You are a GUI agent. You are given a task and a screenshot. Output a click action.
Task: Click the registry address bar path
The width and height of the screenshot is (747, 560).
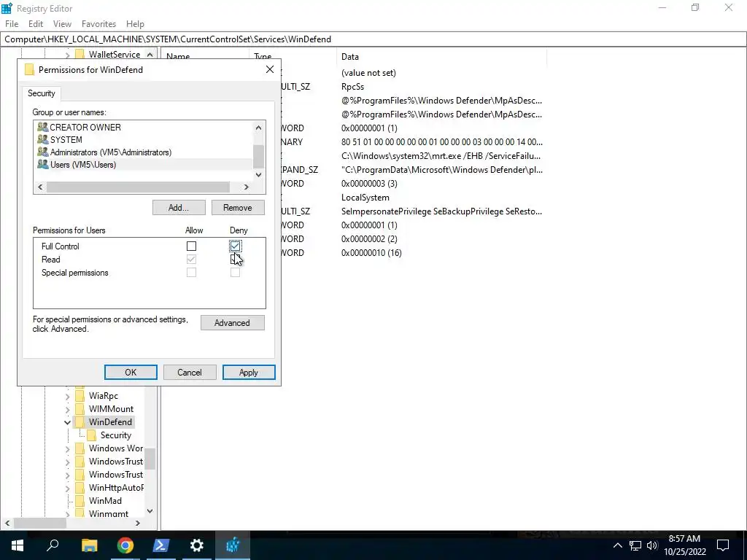pos(168,39)
